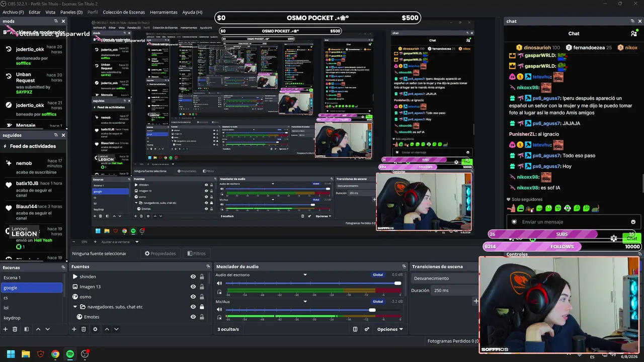Click the monitoring icon under Audio del escritorio
Viewport: 644px width, 362px height.
pyautogui.click(x=219, y=292)
